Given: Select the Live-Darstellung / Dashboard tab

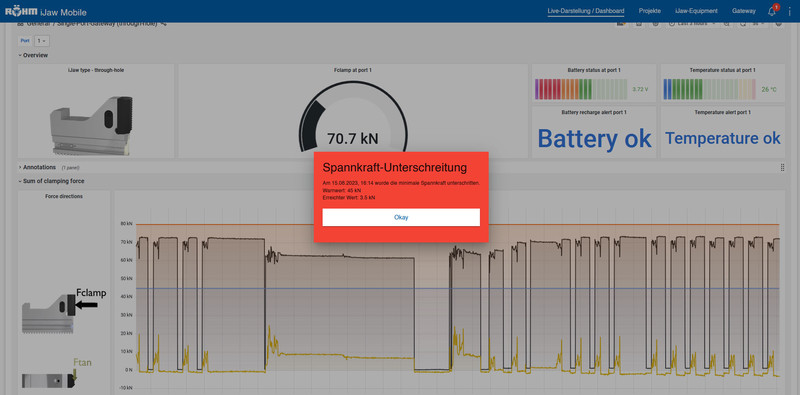Looking at the screenshot, I should [586, 11].
